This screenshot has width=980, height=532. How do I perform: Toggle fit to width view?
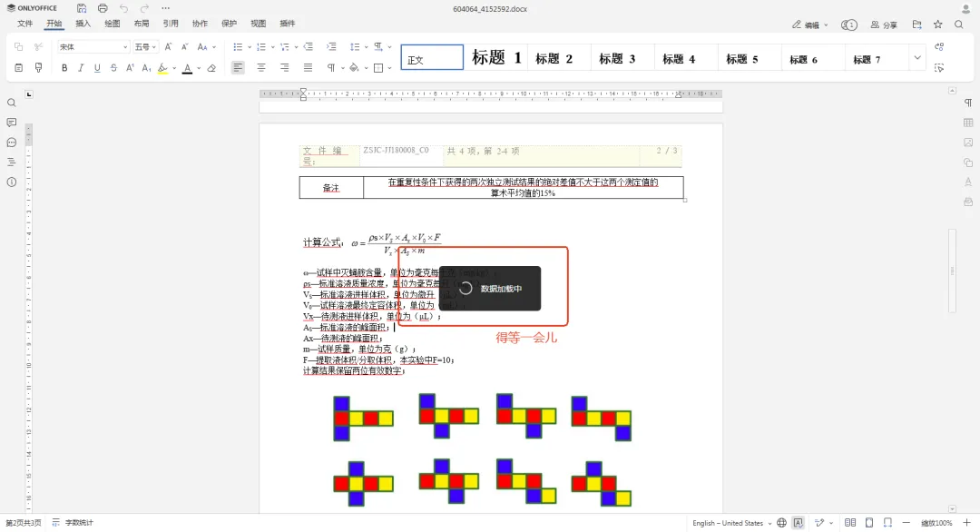[x=887, y=523]
